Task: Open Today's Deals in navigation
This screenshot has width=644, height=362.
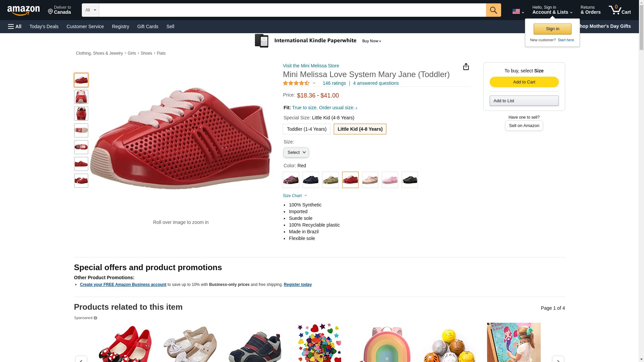Action: 44,26
